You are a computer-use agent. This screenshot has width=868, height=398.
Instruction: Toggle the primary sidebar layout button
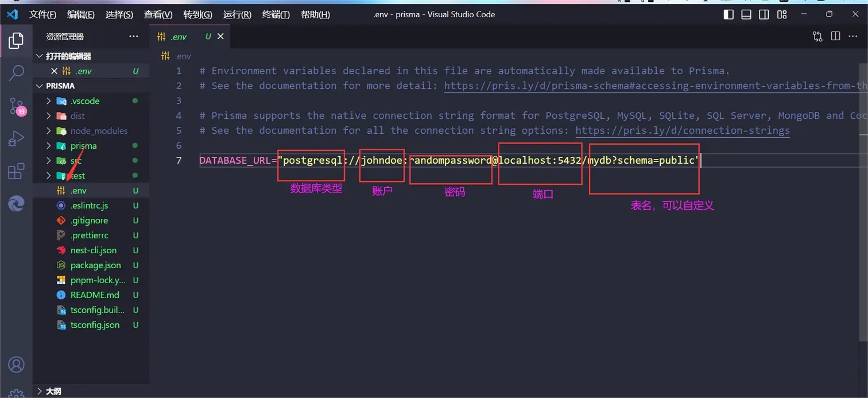(x=728, y=14)
